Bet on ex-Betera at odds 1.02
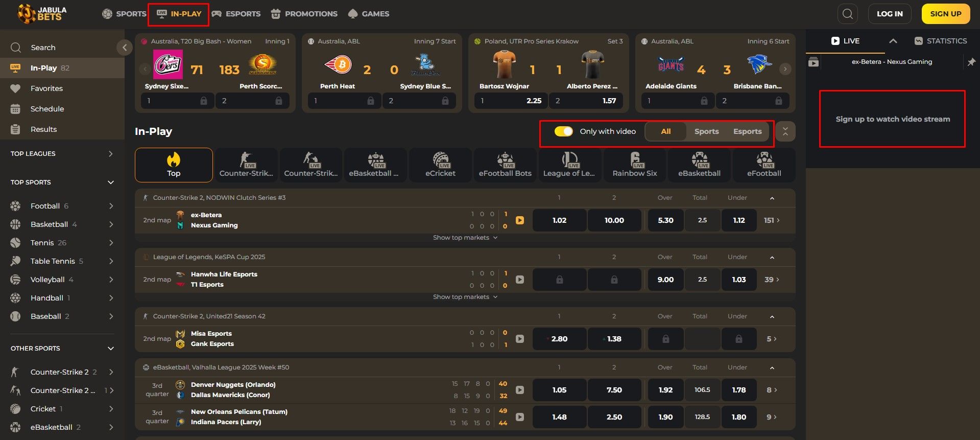Image resolution: width=980 pixels, height=440 pixels. click(559, 220)
